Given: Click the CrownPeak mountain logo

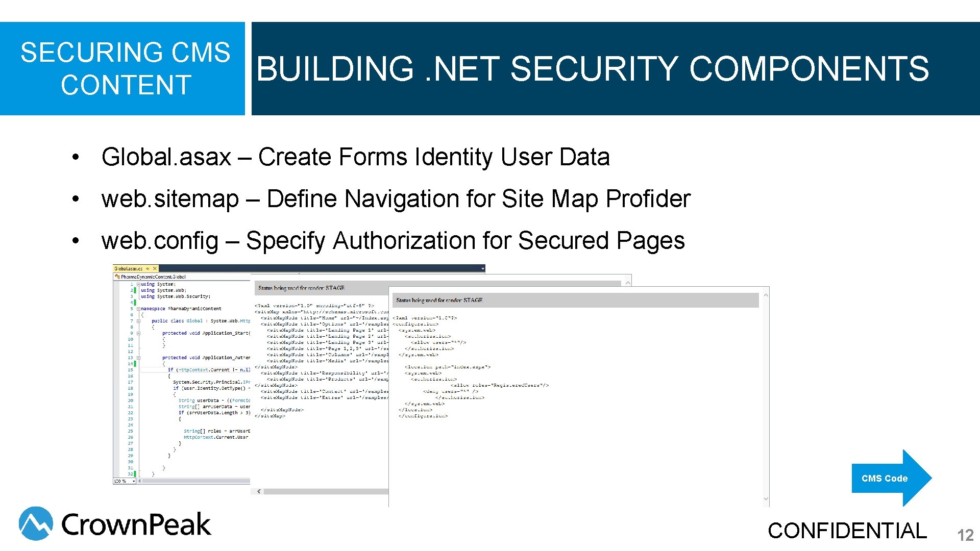Looking at the screenshot, I should click(x=34, y=523).
